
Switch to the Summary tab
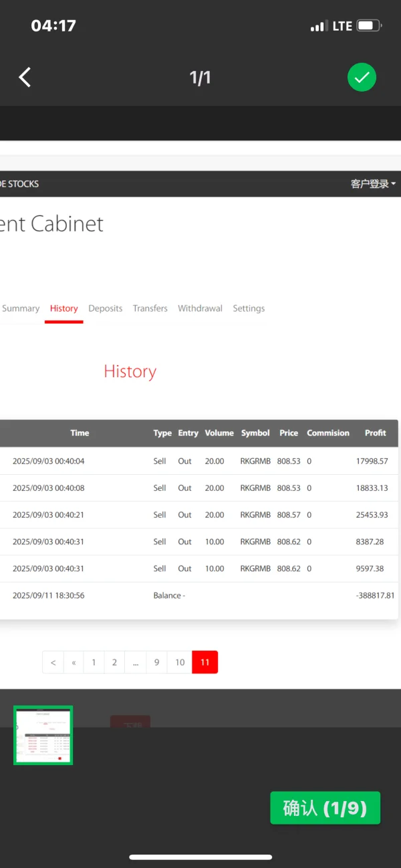pos(21,308)
